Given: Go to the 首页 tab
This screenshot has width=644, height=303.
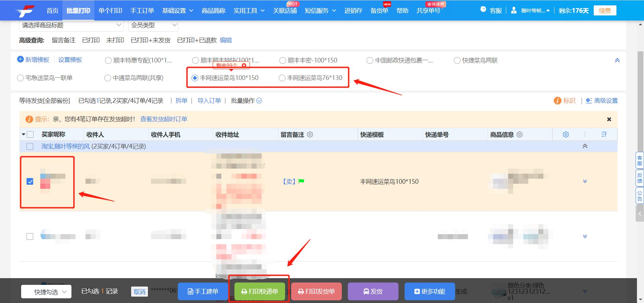Looking at the screenshot, I should (52, 11).
